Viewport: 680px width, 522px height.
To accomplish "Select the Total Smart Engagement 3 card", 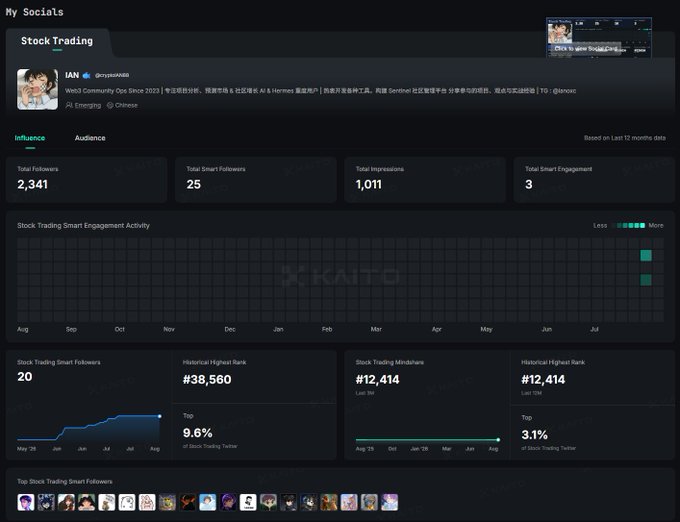I will tap(594, 179).
